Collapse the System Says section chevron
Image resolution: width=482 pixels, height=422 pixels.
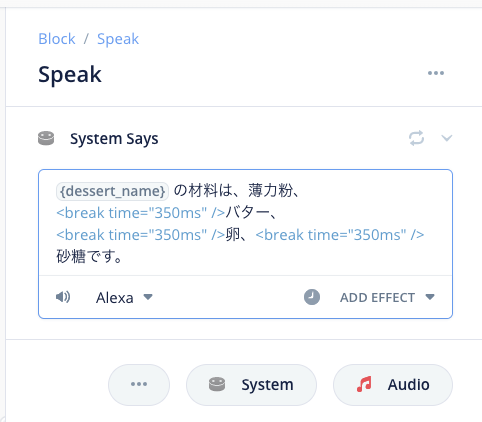click(x=447, y=138)
